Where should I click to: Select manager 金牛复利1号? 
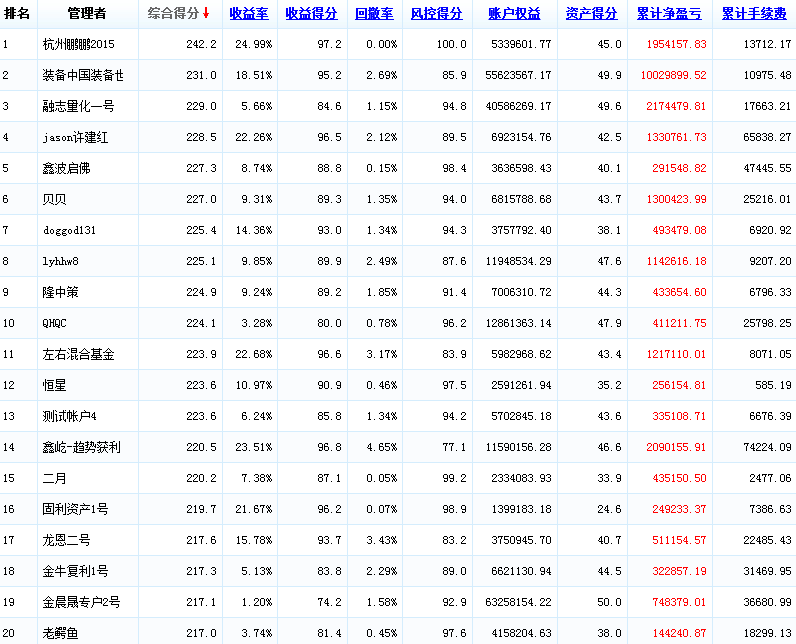click(x=75, y=571)
